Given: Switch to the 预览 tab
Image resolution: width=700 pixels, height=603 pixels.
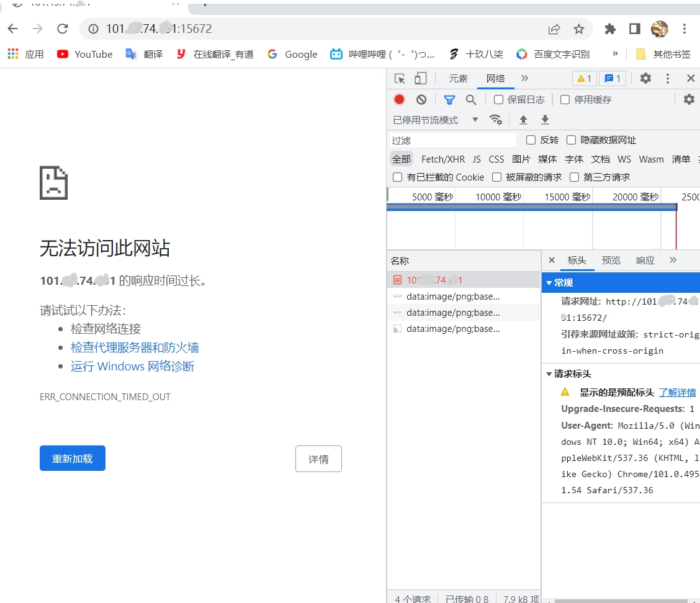Looking at the screenshot, I should click(611, 261).
